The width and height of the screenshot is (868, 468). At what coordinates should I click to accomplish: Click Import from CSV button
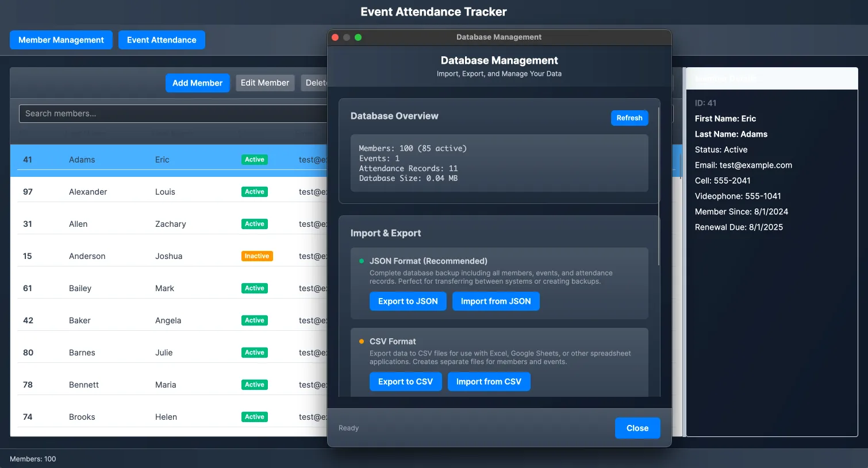click(x=489, y=382)
